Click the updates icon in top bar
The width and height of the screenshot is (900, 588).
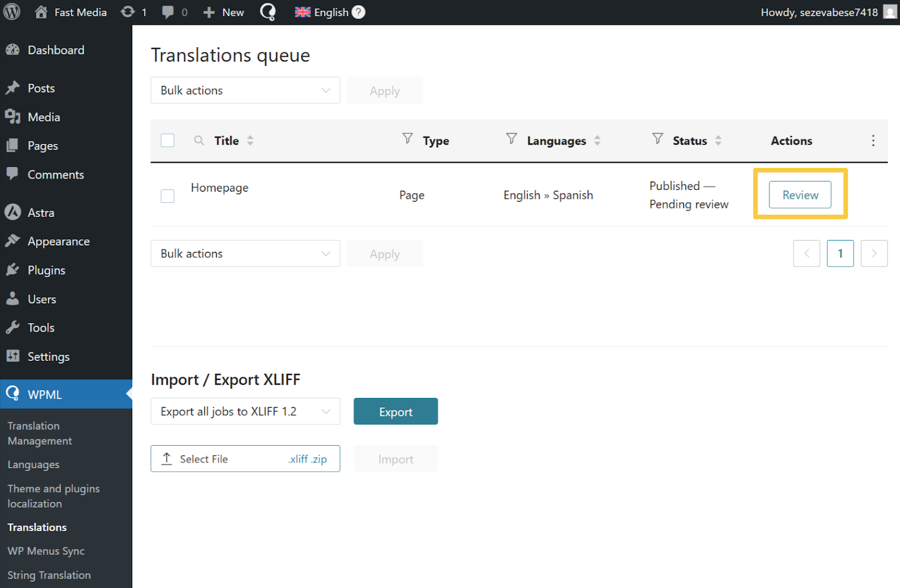(x=128, y=12)
